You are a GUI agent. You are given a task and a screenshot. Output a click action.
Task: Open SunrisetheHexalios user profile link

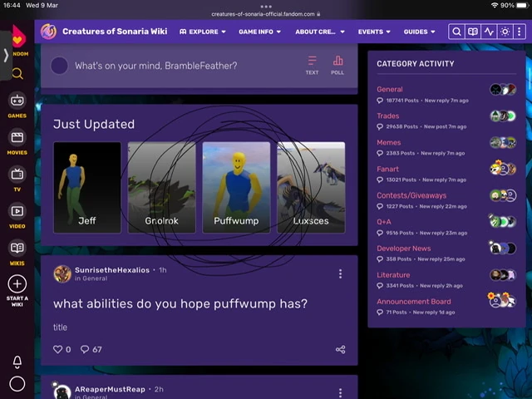click(112, 270)
